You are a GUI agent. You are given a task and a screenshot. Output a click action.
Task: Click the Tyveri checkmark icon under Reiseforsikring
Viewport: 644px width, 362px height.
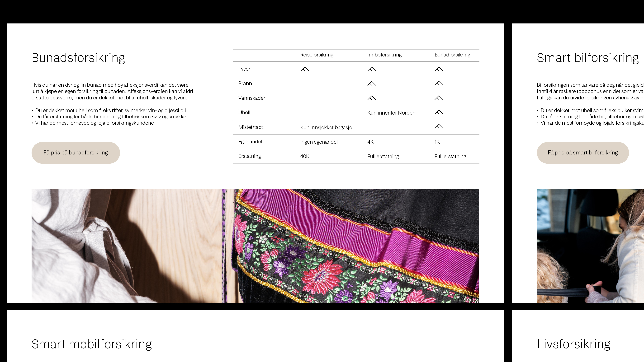click(x=305, y=69)
